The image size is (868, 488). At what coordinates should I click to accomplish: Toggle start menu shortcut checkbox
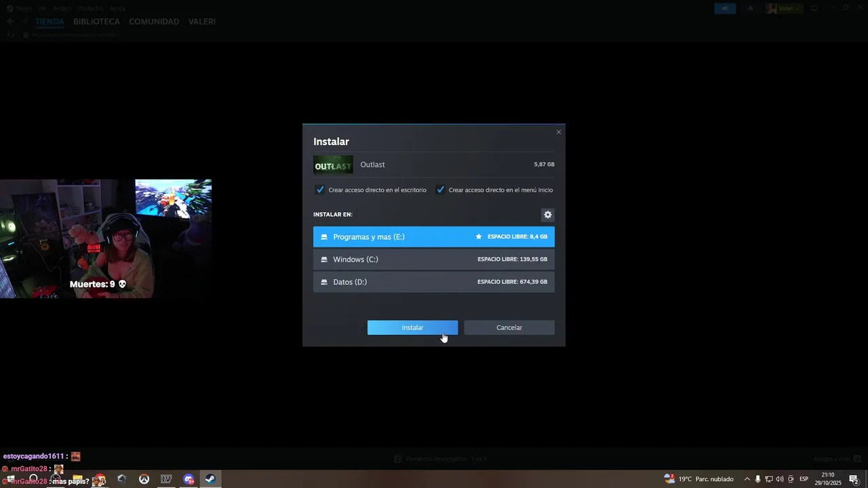click(440, 190)
